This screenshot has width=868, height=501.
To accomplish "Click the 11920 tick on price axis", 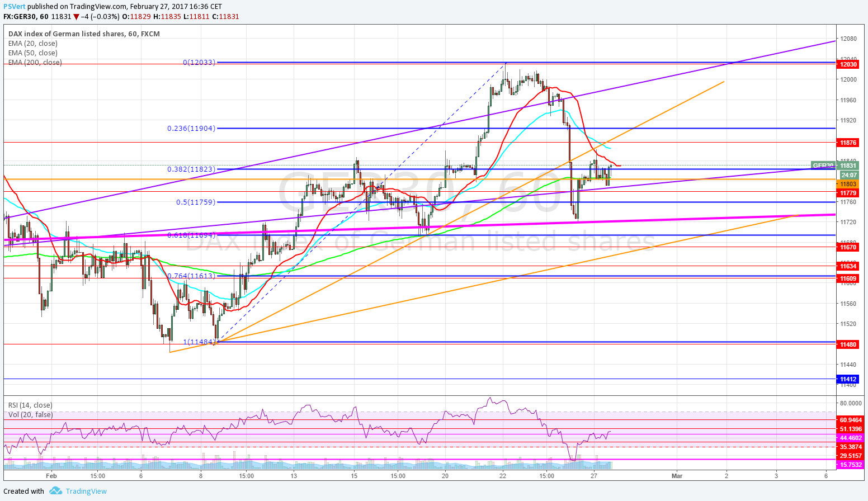I will (848, 120).
